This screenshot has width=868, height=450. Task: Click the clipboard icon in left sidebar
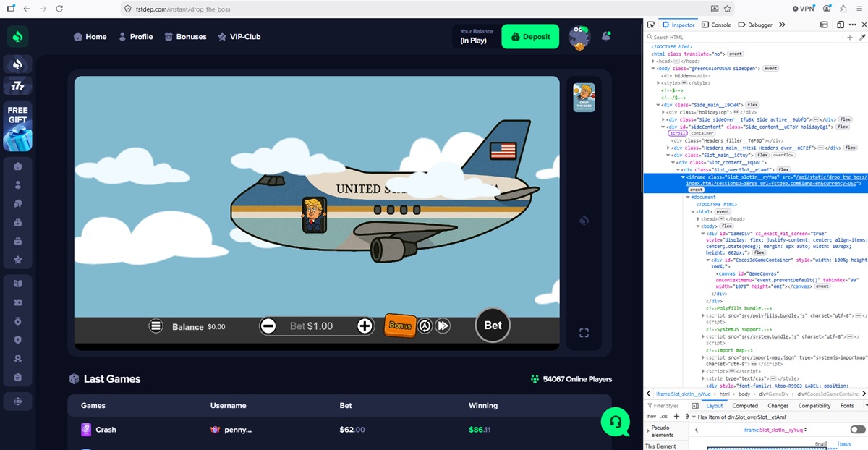(17, 377)
